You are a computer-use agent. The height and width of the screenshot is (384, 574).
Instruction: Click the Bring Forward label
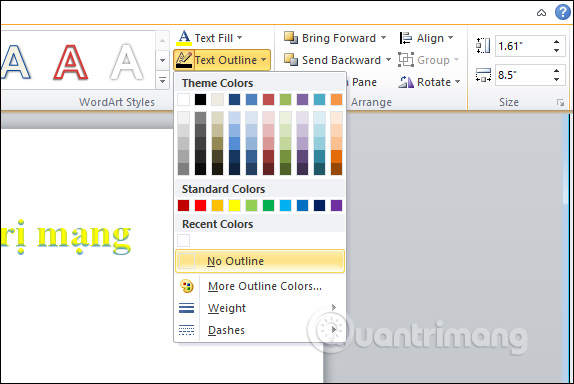(339, 38)
